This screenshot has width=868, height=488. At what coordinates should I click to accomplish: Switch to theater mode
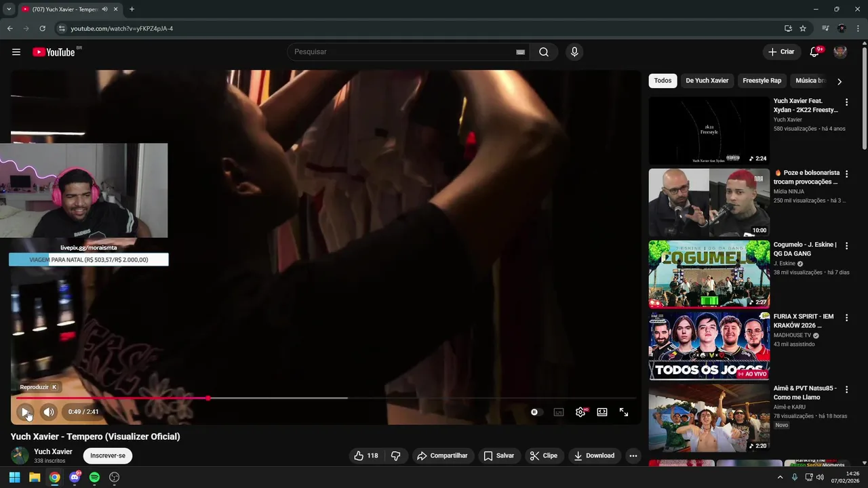point(602,412)
